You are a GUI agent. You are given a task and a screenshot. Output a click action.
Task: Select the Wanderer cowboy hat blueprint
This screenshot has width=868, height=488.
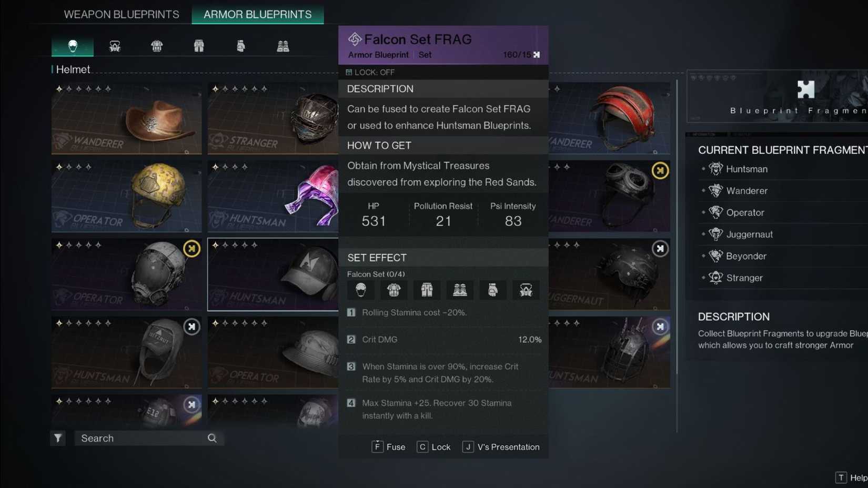click(x=126, y=118)
